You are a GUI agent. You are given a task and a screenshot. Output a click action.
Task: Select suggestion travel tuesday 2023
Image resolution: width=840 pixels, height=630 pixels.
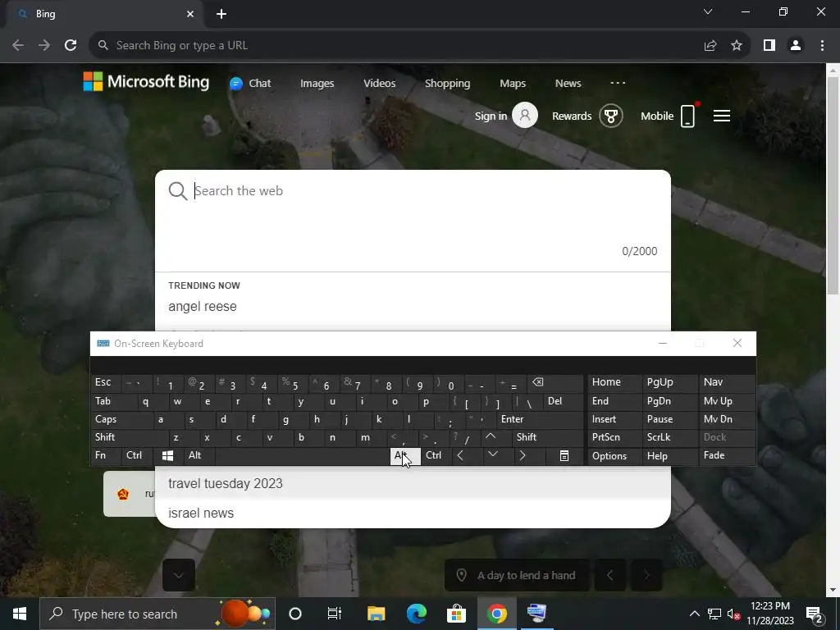pos(226,483)
